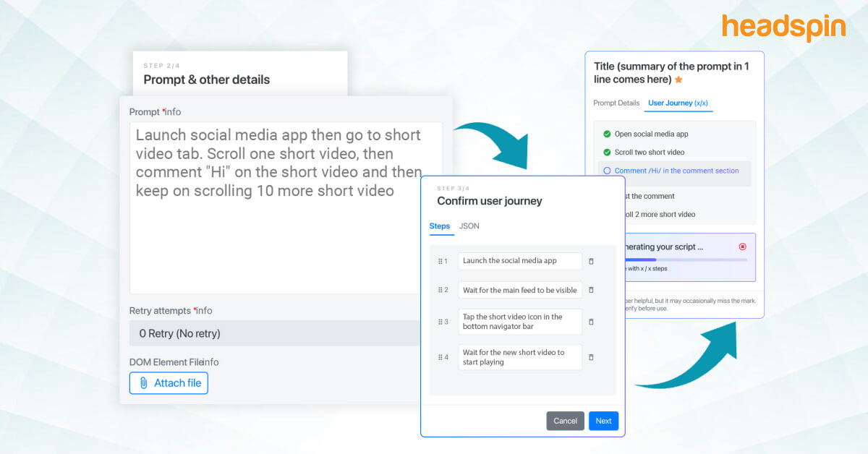
Task: Open the Retry attempts dropdown
Action: [275, 333]
